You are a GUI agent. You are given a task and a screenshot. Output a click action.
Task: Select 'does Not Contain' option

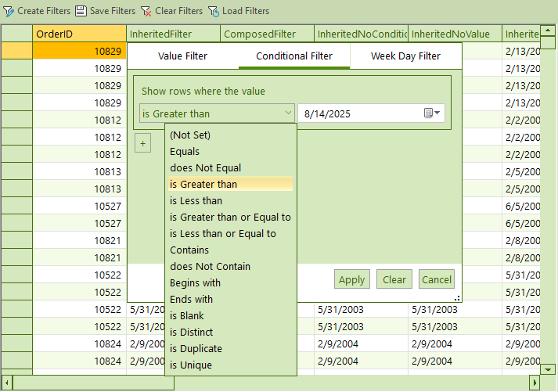pyautogui.click(x=210, y=267)
